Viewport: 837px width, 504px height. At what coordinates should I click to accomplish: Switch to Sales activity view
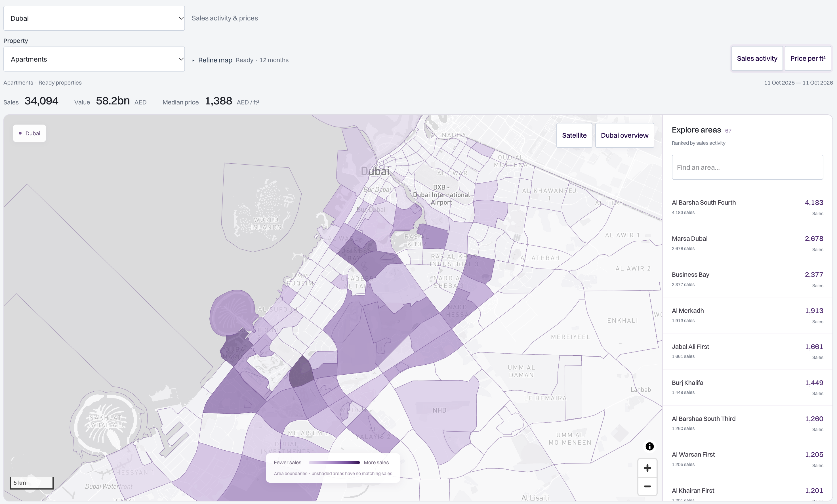(757, 58)
